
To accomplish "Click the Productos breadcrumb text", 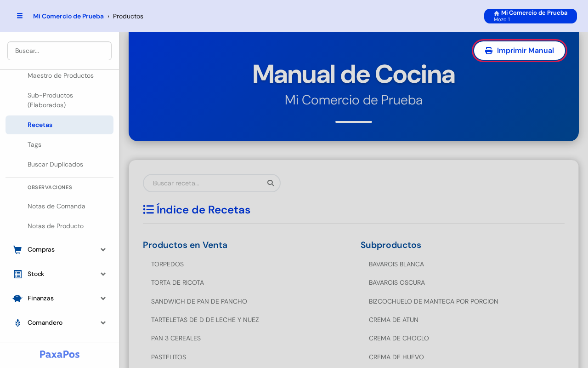I will click(128, 16).
